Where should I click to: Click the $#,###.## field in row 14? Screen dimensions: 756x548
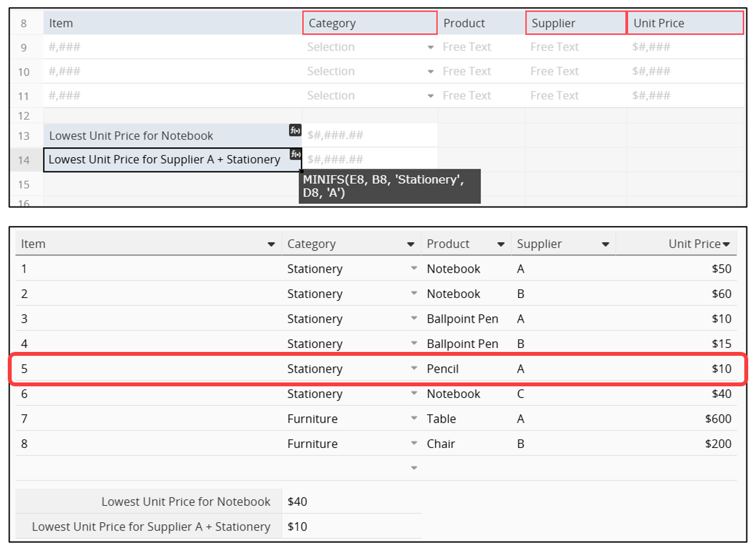pyautogui.click(x=370, y=160)
